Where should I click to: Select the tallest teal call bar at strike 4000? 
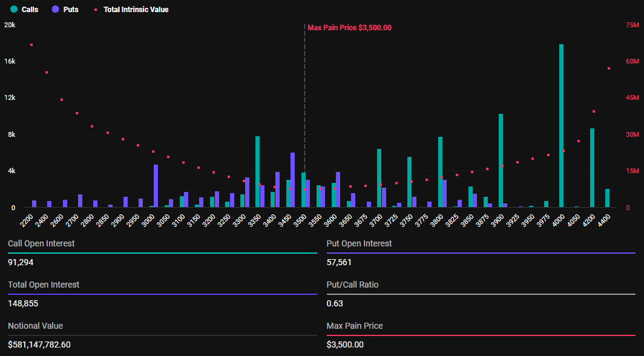pyautogui.click(x=561, y=126)
